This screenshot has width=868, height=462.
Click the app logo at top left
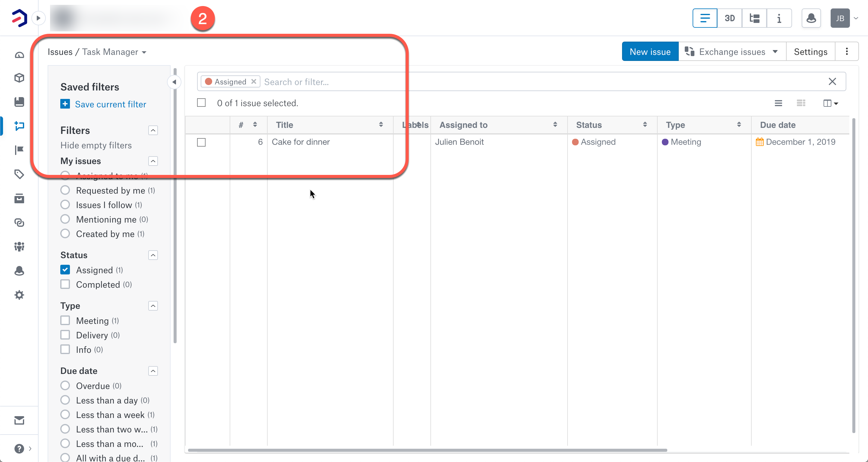pos(19,18)
